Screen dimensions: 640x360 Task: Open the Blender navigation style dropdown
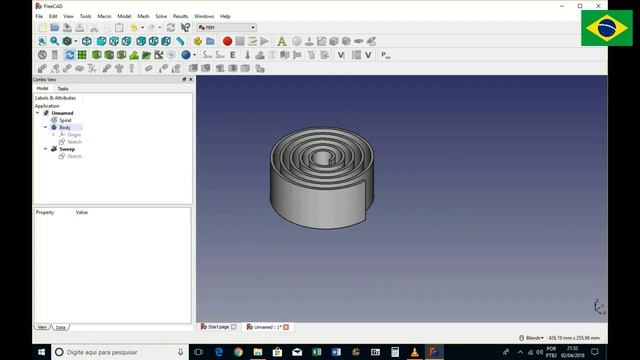531,338
